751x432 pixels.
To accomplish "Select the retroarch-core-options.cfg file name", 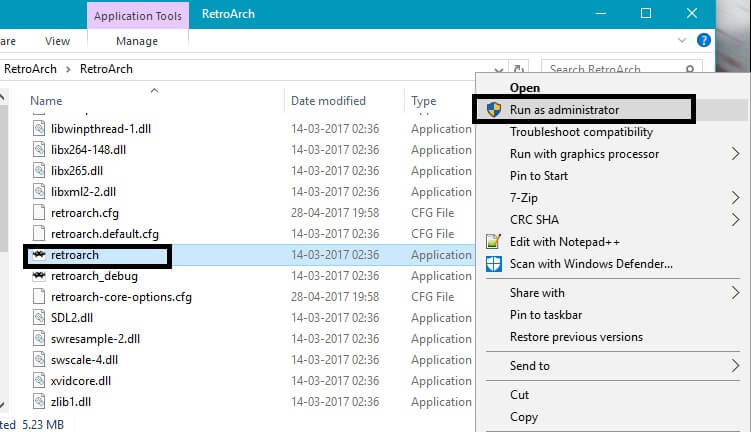I will pyautogui.click(x=121, y=297).
